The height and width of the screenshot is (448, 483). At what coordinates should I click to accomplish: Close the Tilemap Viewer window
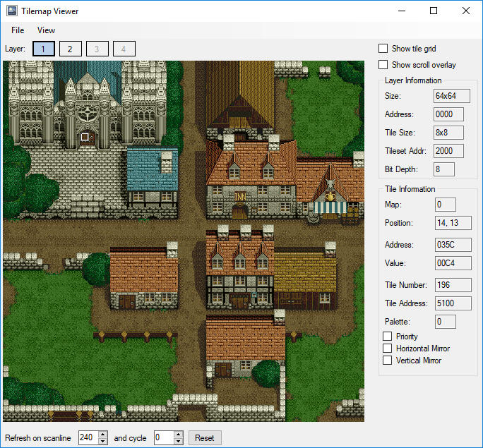tap(466, 11)
